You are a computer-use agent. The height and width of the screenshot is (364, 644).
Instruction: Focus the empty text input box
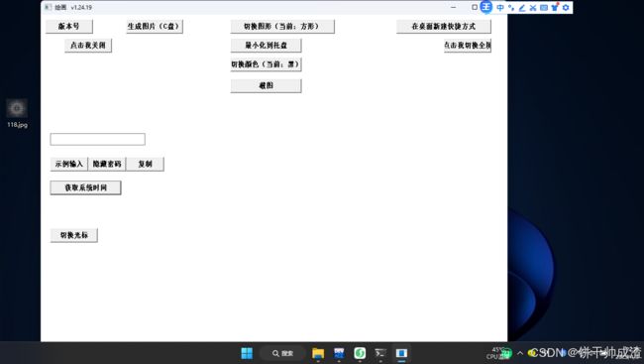click(97, 139)
